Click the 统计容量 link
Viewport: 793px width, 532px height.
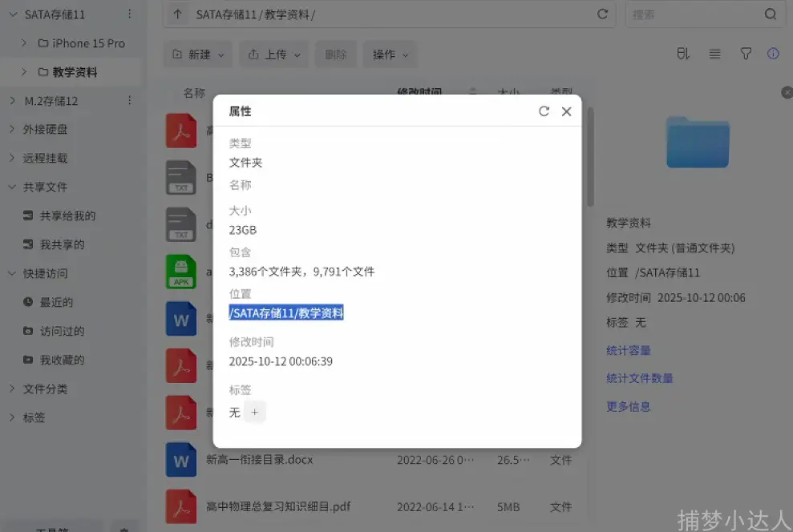629,350
